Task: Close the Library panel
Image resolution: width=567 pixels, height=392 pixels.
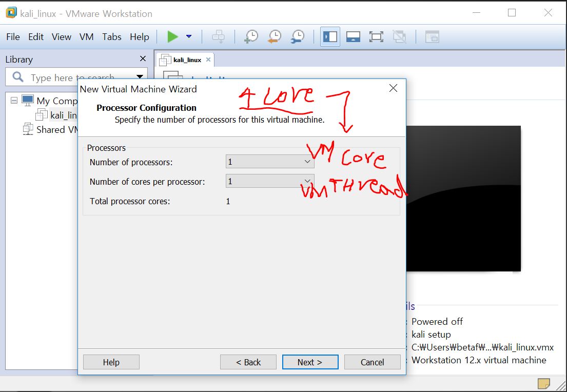Action: pos(143,58)
